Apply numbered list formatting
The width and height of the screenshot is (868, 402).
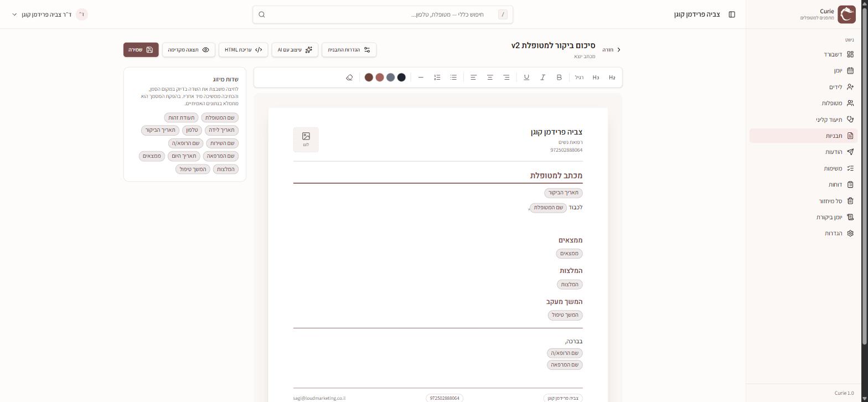pos(437,78)
